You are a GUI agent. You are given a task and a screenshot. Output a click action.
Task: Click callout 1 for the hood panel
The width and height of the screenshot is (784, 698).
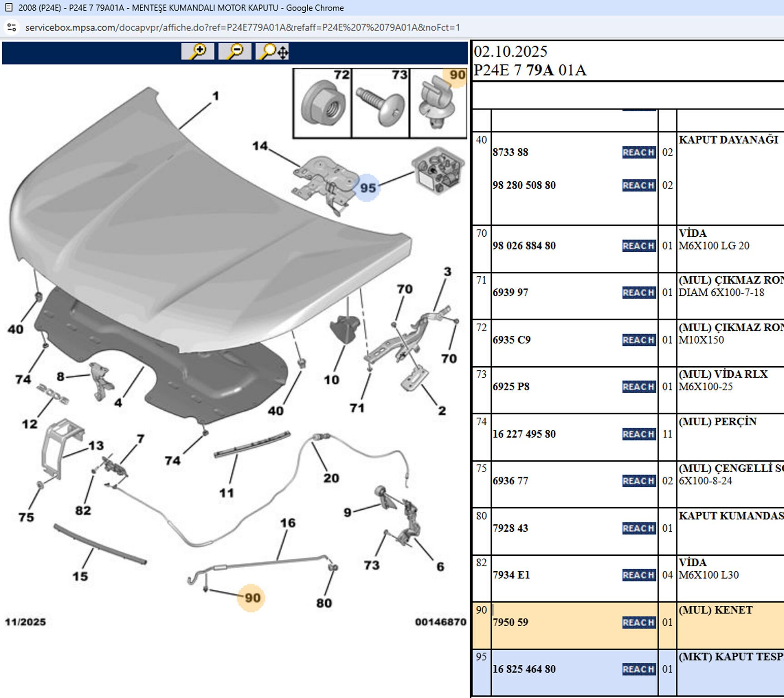216,96
